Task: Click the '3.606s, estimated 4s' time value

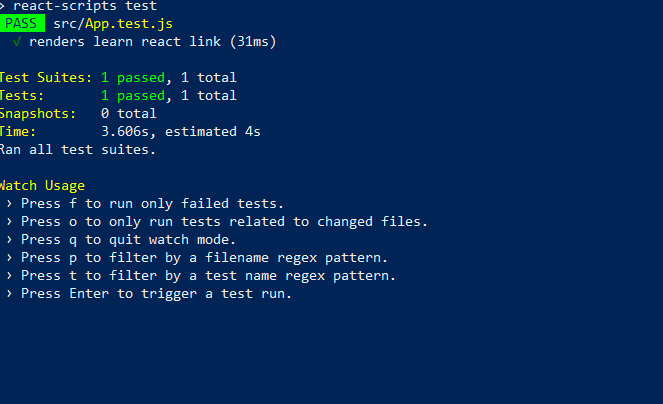Action: (x=181, y=131)
